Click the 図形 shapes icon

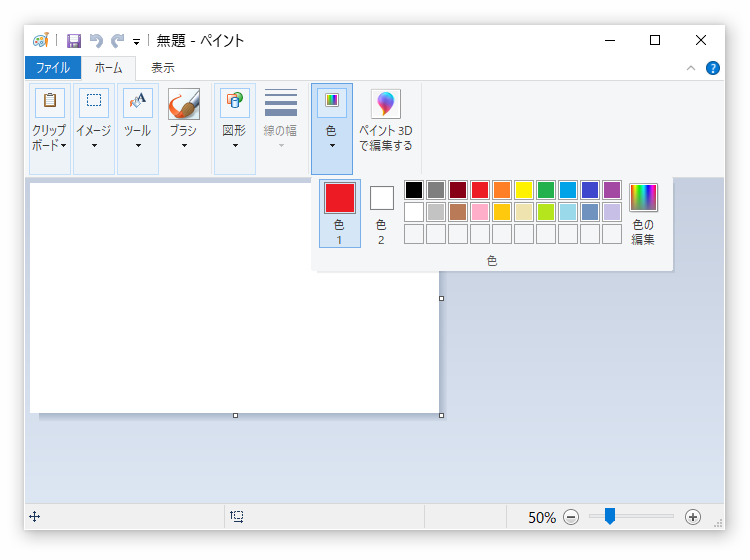coord(234,102)
